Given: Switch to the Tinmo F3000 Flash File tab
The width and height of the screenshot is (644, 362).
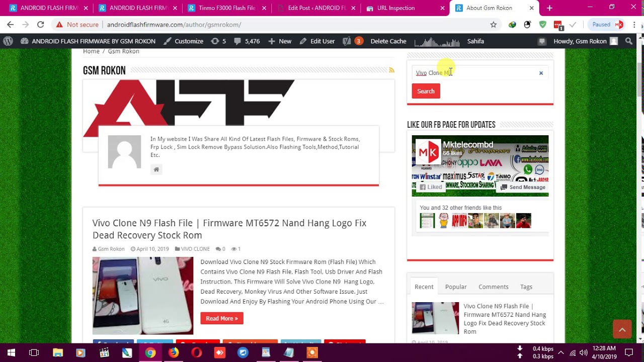Looking at the screenshot, I should 227,8.
